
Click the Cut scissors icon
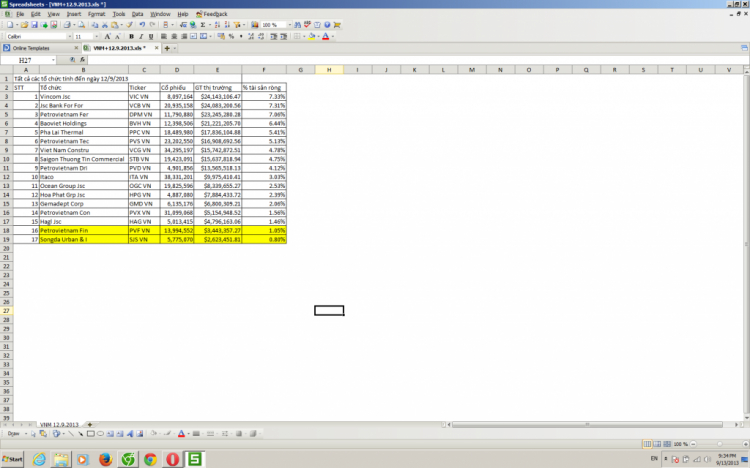point(105,24)
